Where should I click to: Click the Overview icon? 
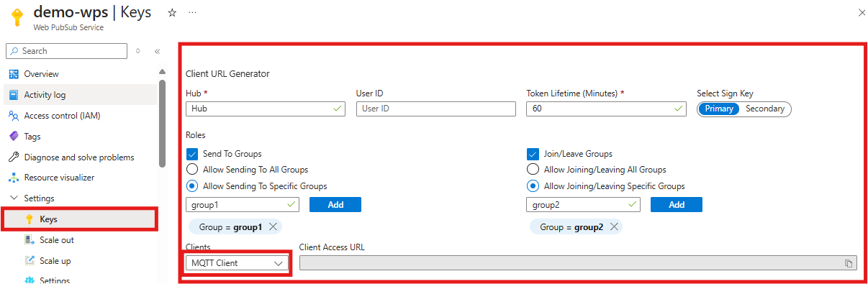pyautogui.click(x=13, y=74)
